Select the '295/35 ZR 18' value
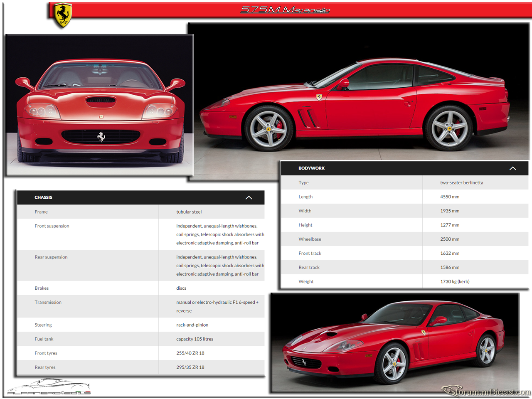The image size is (532, 399). click(190, 367)
